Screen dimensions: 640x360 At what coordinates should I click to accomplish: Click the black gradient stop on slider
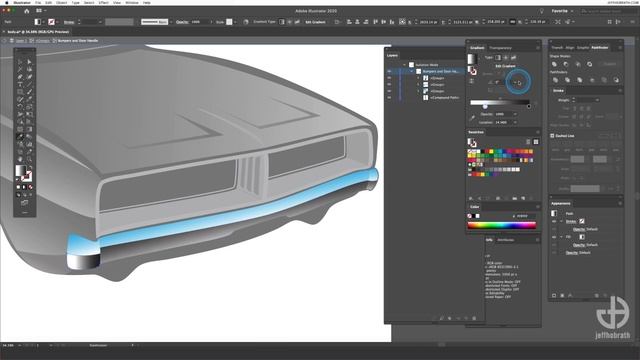click(x=529, y=107)
